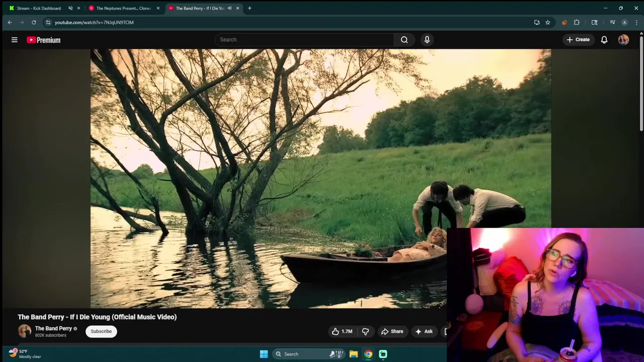This screenshot has width=644, height=362.
Task: Open File Explorer from taskbar
Action: [354, 354]
